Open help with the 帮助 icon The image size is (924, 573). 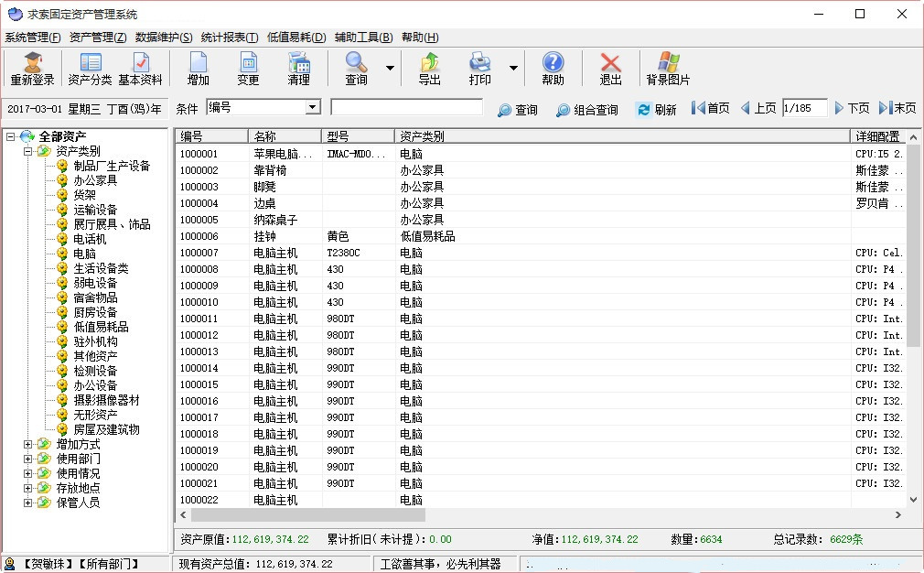[553, 68]
